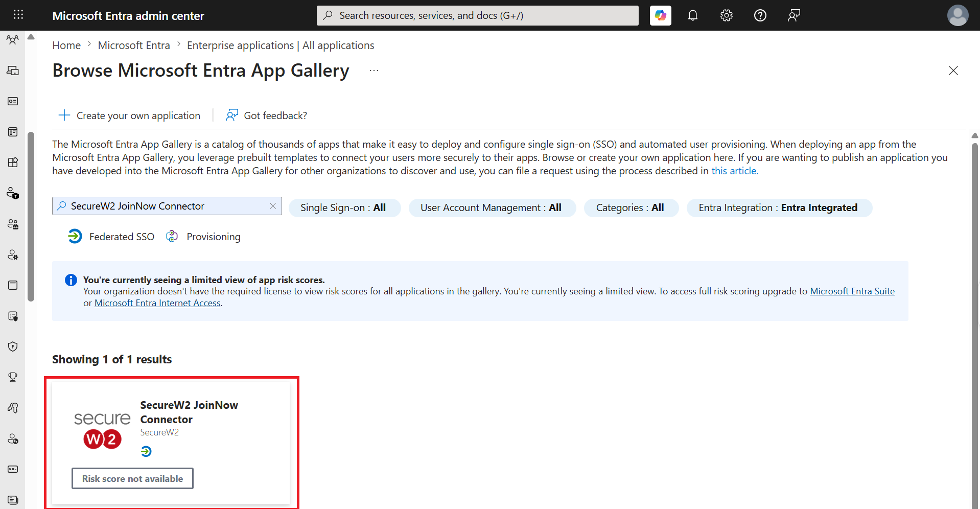Screen dimensions: 980x509
Task: Click the Federated SSO icon on SecureW2 card
Action: (146, 451)
